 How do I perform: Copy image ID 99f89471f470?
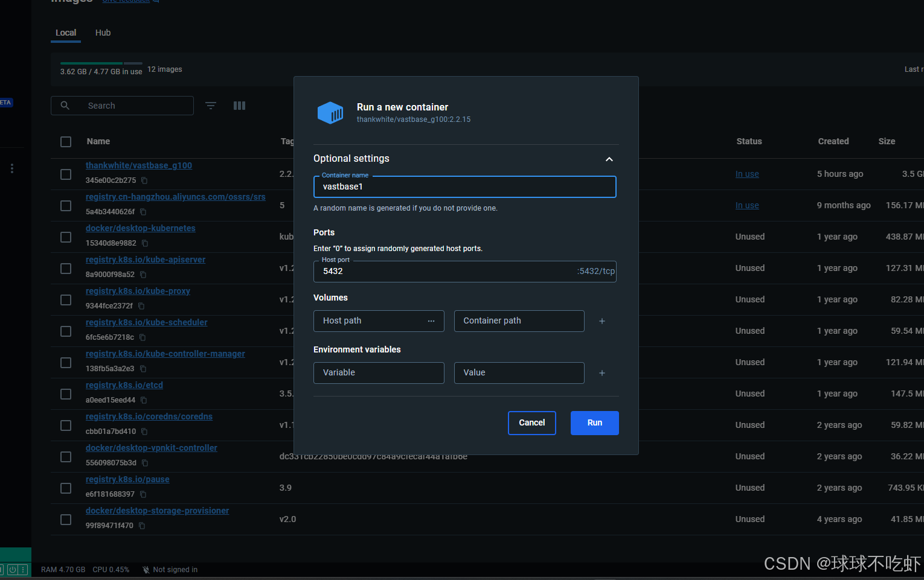142,526
